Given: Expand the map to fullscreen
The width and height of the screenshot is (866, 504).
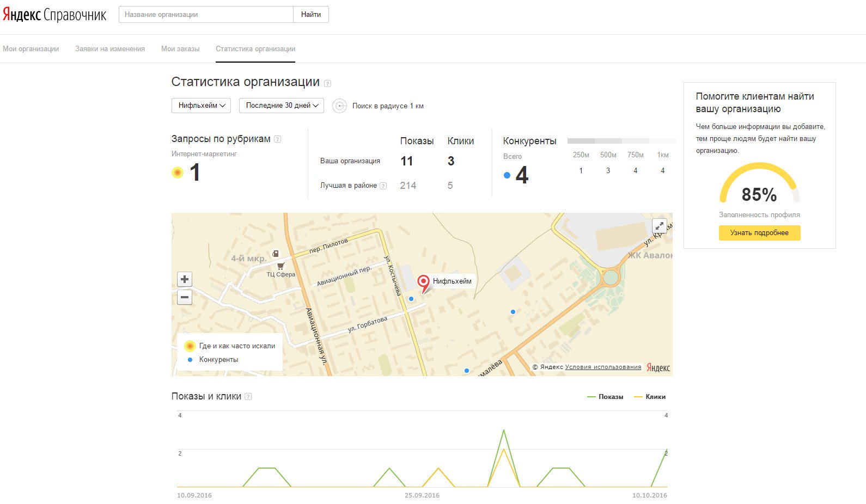Looking at the screenshot, I should pos(659,226).
